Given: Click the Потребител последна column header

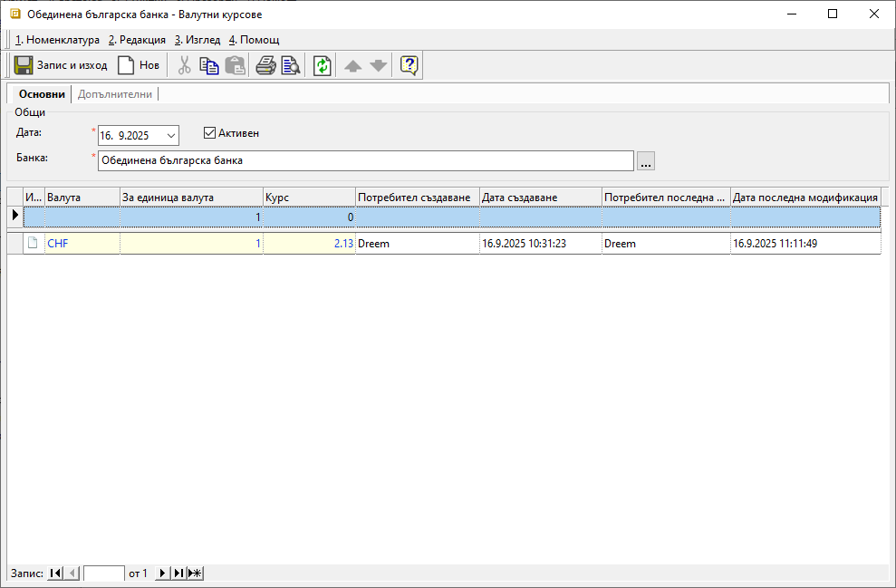Looking at the screenshot, I should (x=666, y=198).
